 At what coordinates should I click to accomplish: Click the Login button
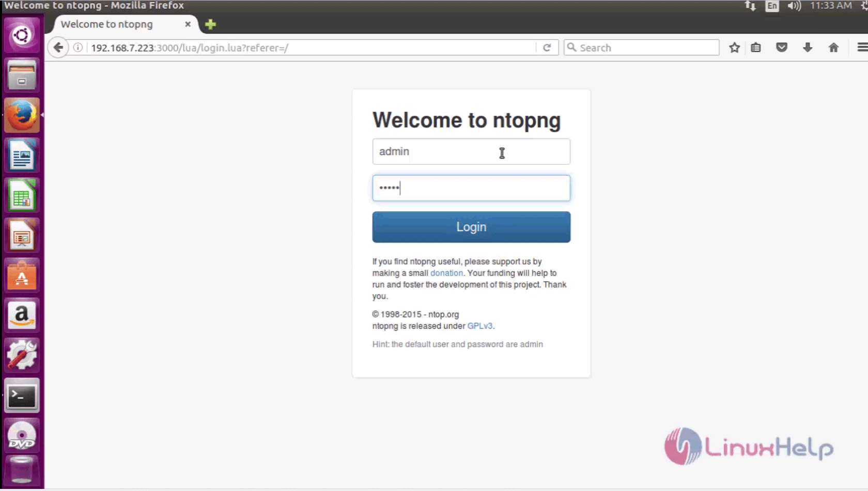(x=471, y=227)
